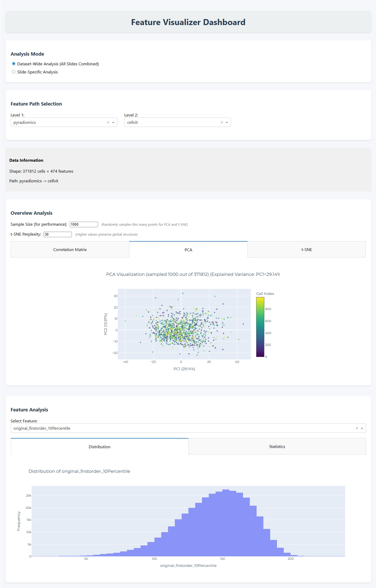Focus the t-SNE Perplexity input box
376x588 pixels.
coord(57,234)
